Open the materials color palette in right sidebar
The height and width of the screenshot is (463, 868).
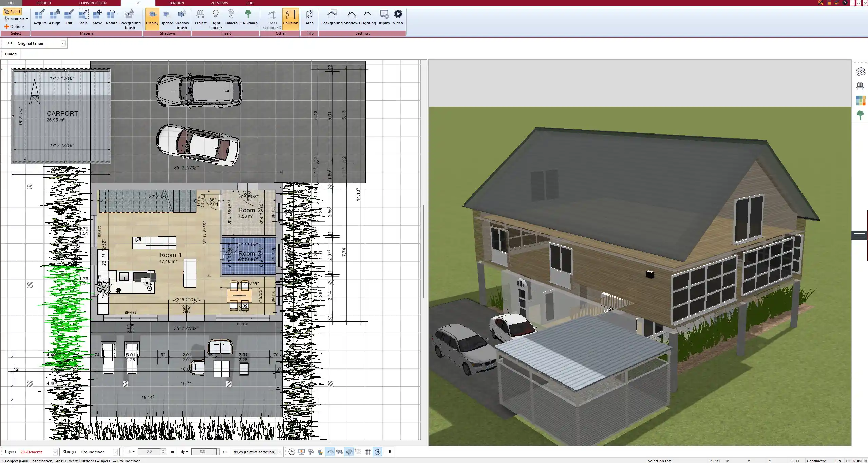(861, 101)
